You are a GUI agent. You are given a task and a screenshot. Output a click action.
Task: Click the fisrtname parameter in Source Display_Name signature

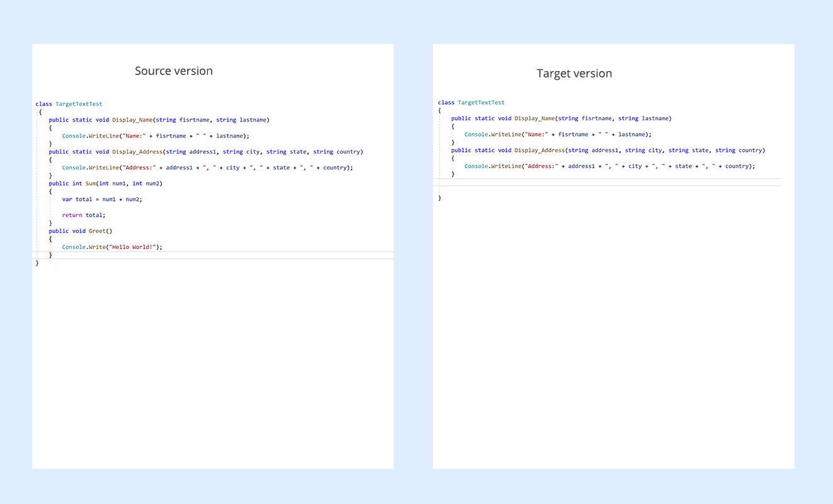coord(193,119)
